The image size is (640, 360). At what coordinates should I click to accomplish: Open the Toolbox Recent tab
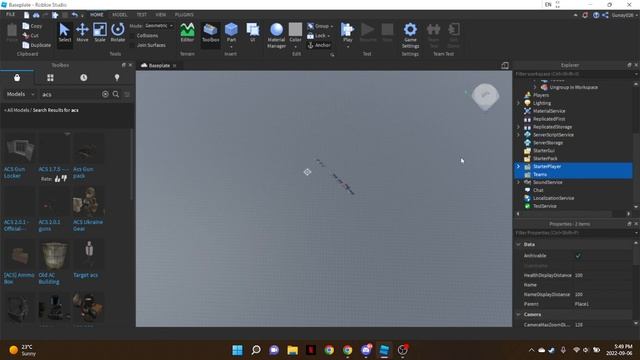[x=84, y=78]
